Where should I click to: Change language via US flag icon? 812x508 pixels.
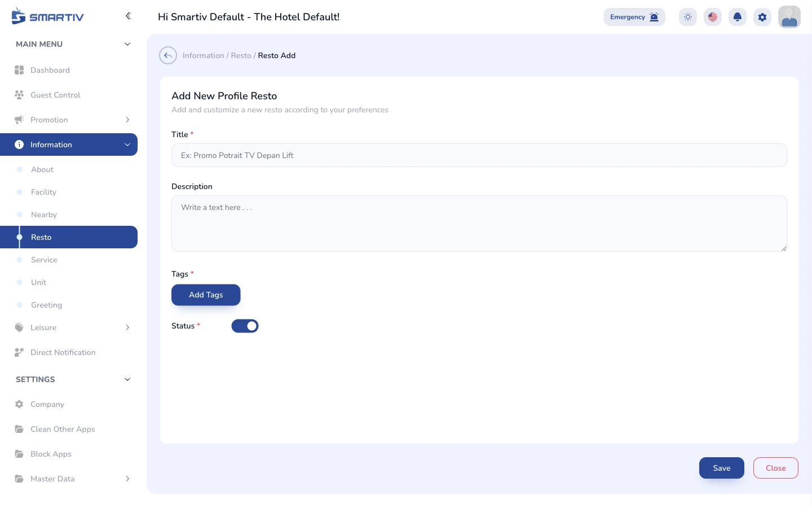pyautogui.click(x=713, y=17)
